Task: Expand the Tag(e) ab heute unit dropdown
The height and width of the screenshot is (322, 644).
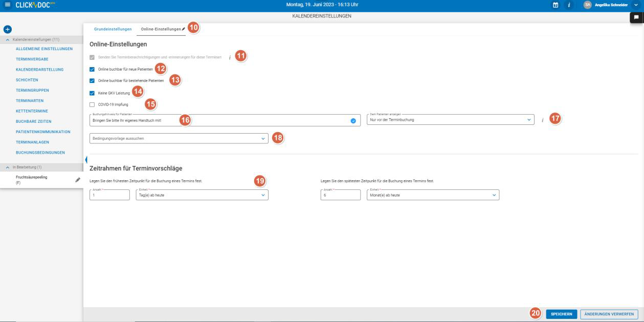Action: pyautogui.click(x=202, y=195)
